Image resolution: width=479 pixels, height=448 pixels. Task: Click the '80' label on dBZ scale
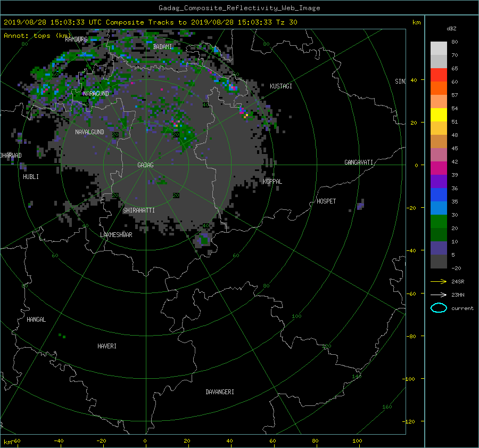coord(455,42)
